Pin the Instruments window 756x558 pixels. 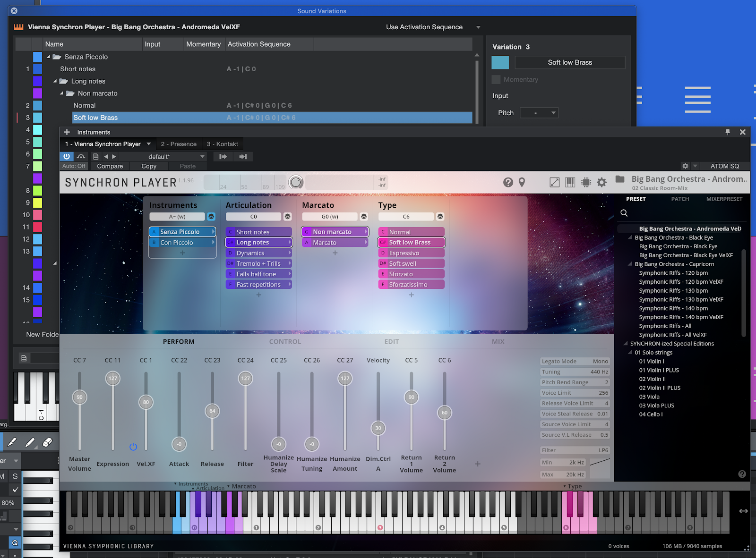[x=728, y=132]
